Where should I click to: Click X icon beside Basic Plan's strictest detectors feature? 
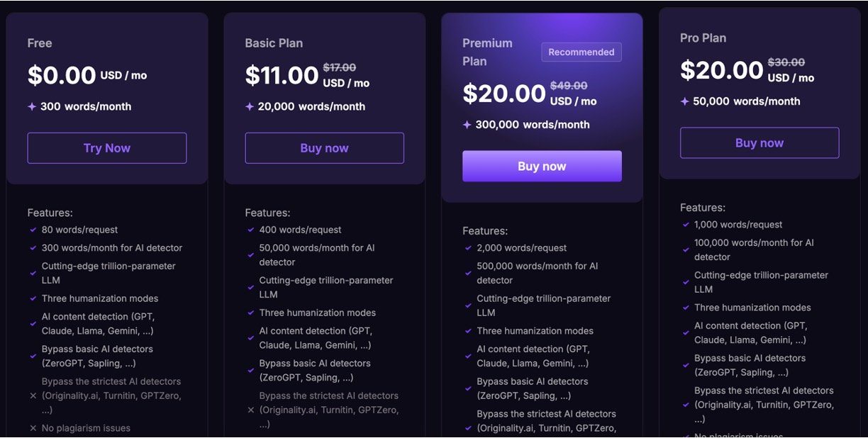pyautogui.click(x=251, y=410)
